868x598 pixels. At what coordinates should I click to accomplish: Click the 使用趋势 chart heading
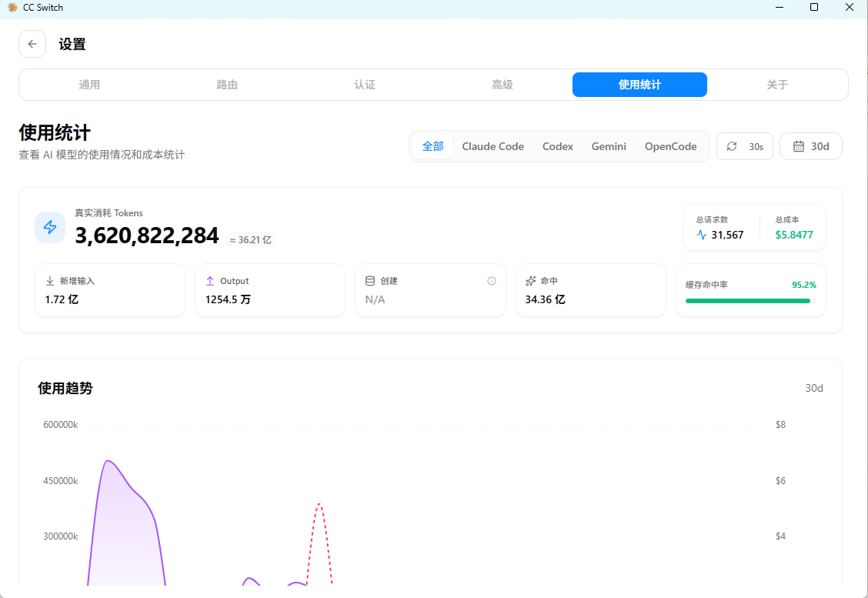pos(65,388)
